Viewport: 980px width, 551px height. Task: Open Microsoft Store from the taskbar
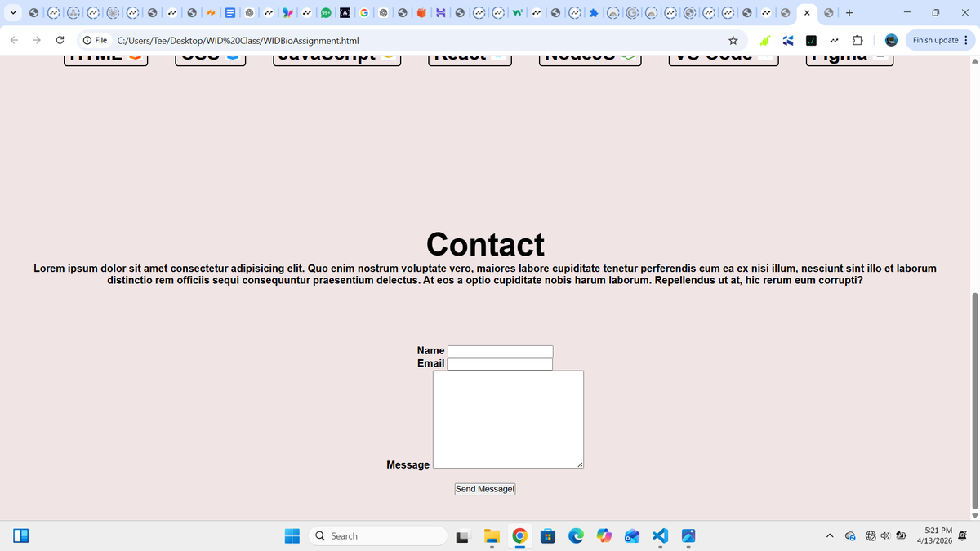(x=548, y=536)
